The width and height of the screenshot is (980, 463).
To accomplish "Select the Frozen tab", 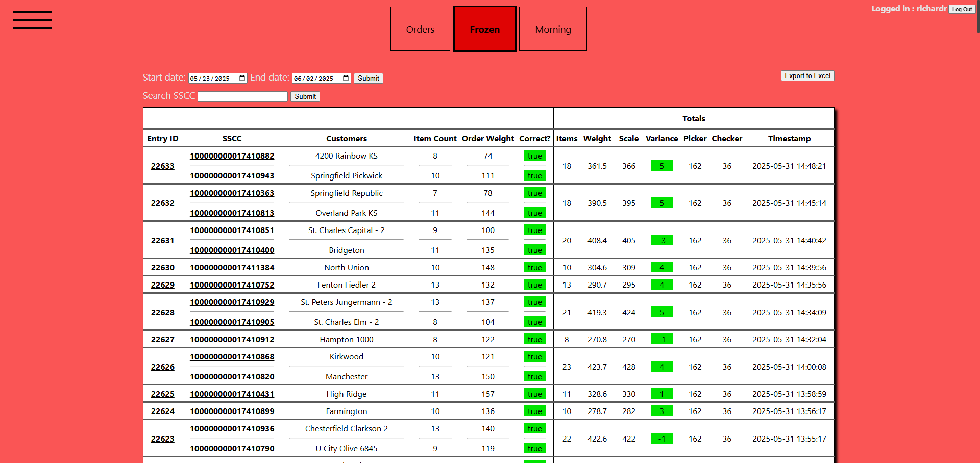I will (x=484, y=29).
